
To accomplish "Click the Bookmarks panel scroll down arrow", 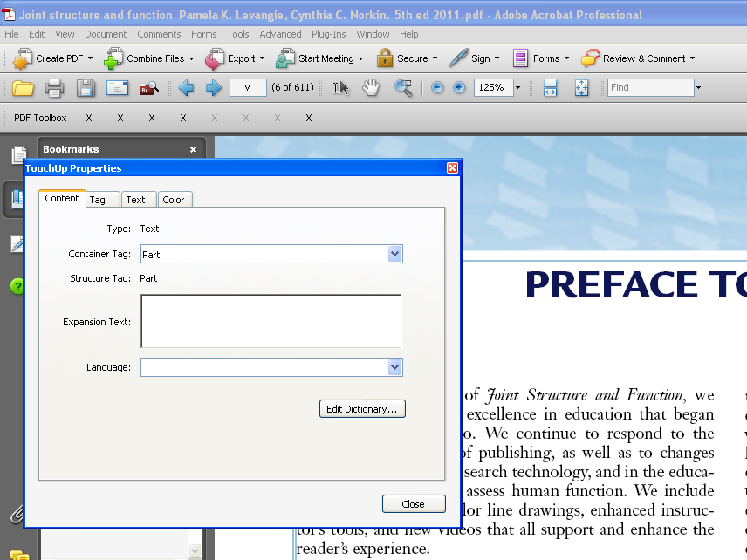I will [x=195, y=551].
